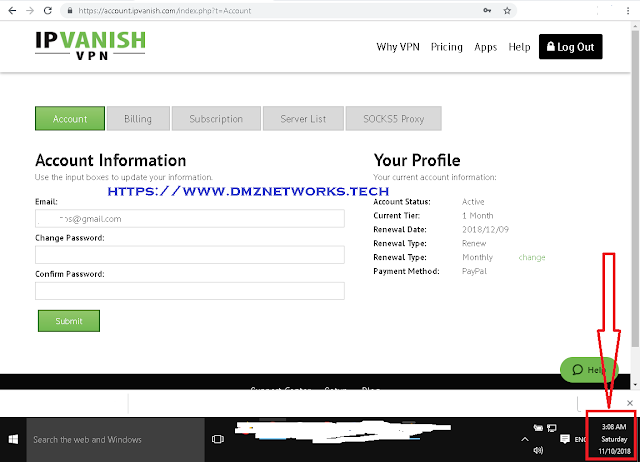Focus the Change Password field
This screenshot has width=640, height=462.
(190, 255)
